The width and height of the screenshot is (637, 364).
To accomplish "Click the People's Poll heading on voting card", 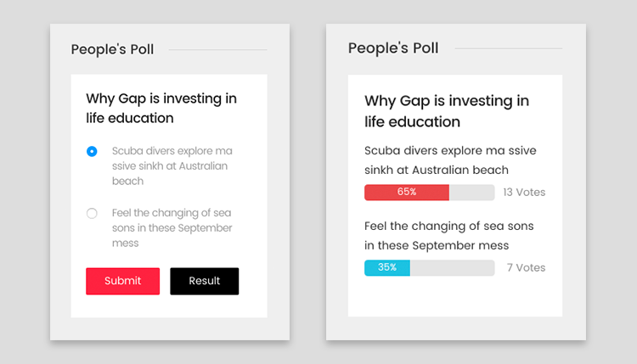I will coord(112,49).
